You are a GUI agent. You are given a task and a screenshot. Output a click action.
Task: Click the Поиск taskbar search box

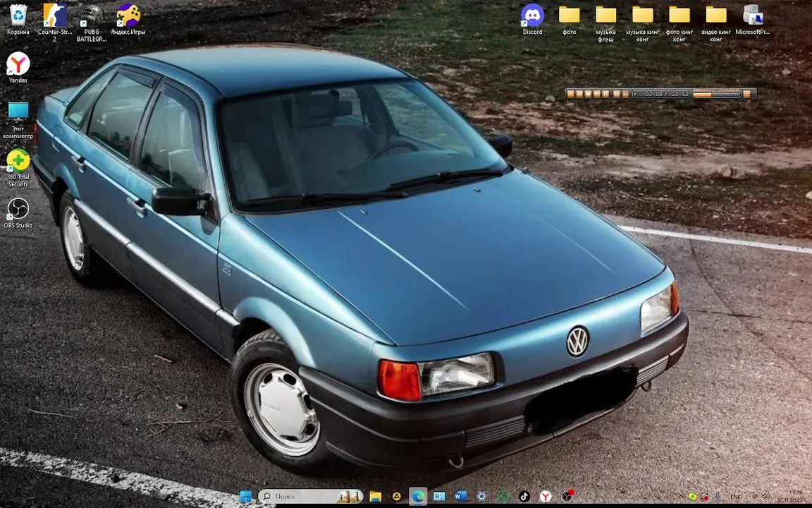click(x=310, y=497)
